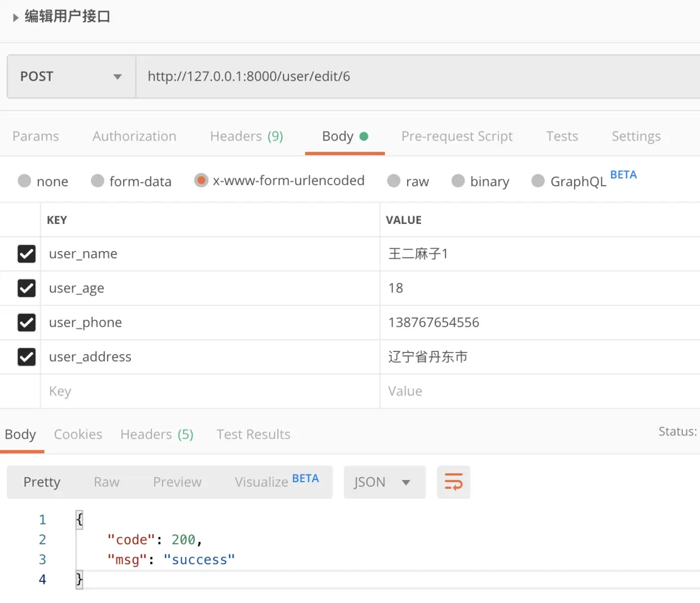Open the response Cookies tab
Image resolution: width=700 pixels, height=603 pixels.
click(x=78, y=434)
